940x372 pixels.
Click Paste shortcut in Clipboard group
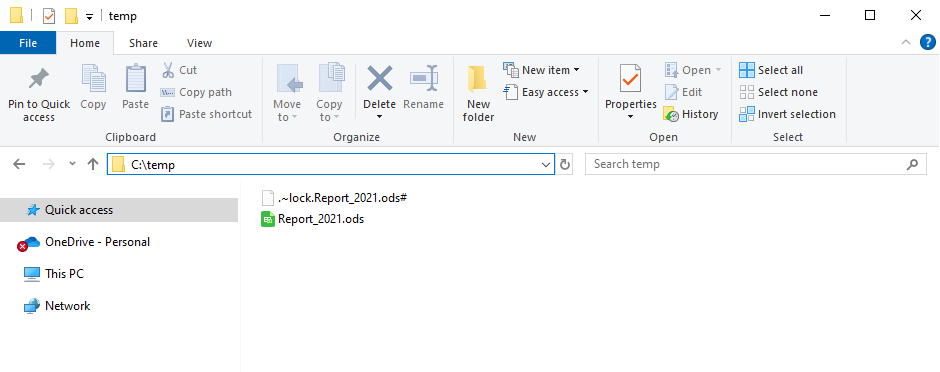[x=206, y=114]
